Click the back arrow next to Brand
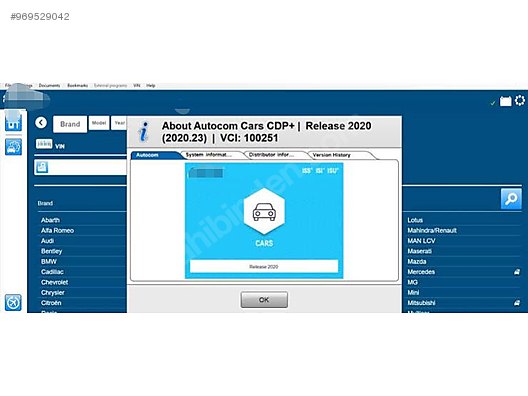This screenshot has height=396, width=528. coord(41,123)
